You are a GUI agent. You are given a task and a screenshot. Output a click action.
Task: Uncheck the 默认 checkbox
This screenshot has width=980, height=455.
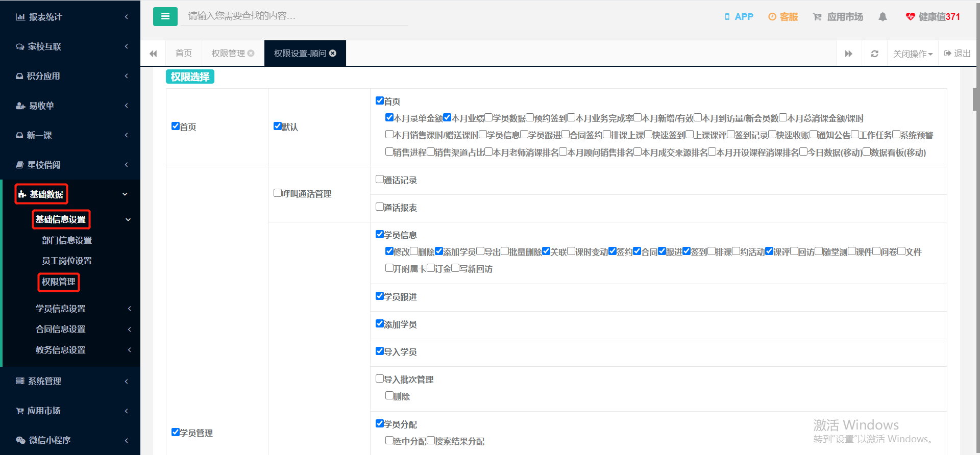277,126
